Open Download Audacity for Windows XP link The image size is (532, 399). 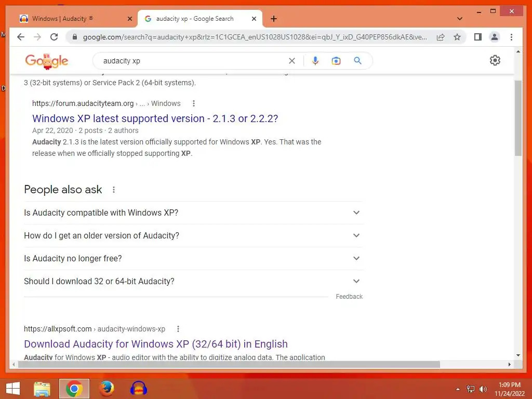pyautogui.click(x=156, y=344)
